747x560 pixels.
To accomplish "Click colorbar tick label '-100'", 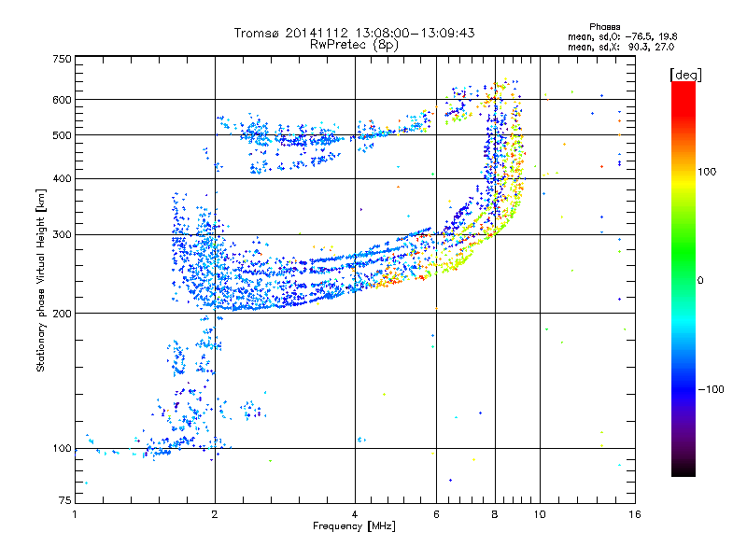I will tap(711, 389).
